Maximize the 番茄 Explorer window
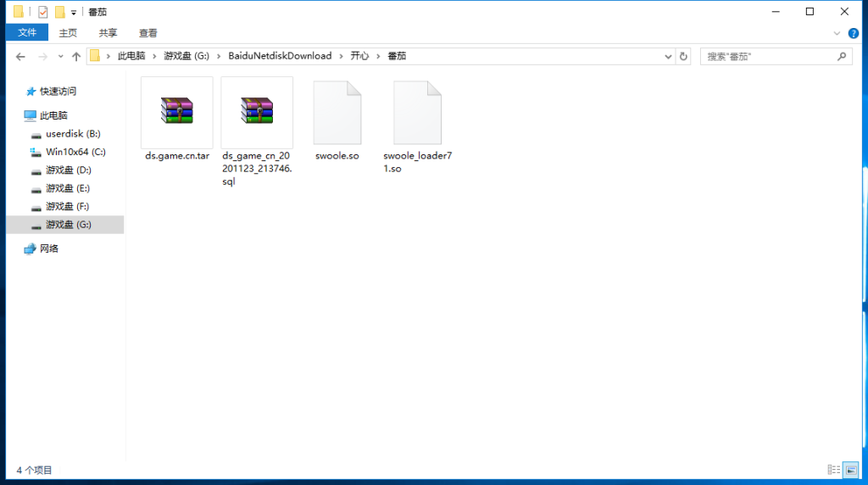This screenshot has width=868, height=485. click(810, 12)
